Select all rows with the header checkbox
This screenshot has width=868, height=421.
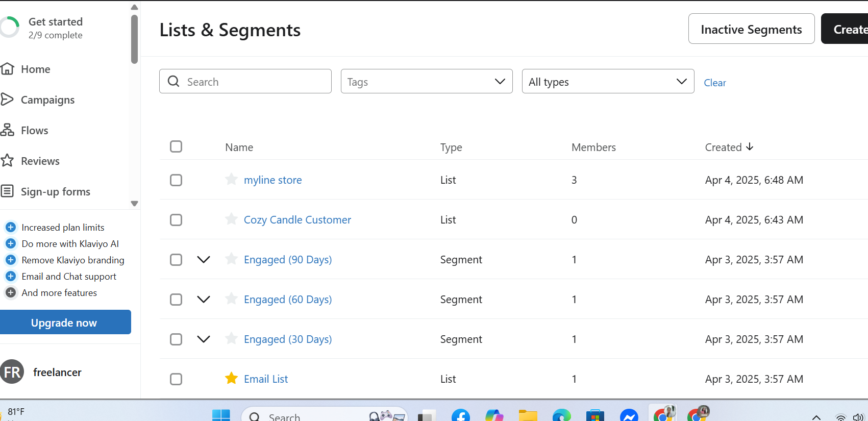(x=176, y=146)
